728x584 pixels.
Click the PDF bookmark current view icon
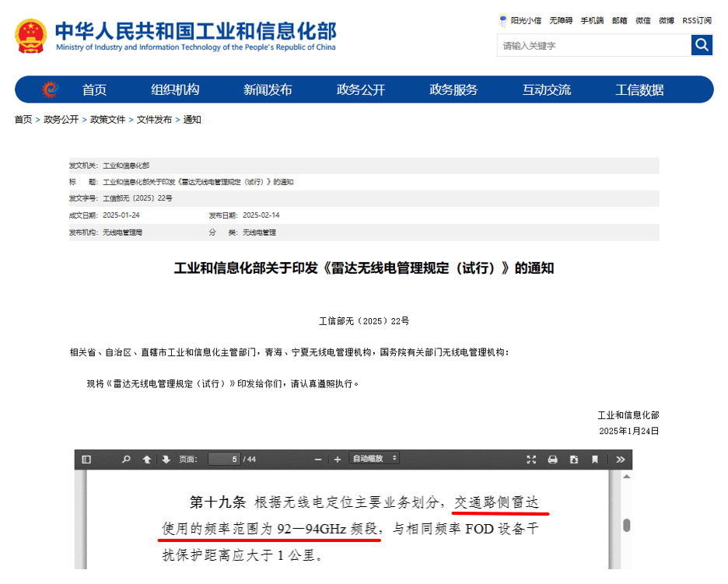(594, 460)
